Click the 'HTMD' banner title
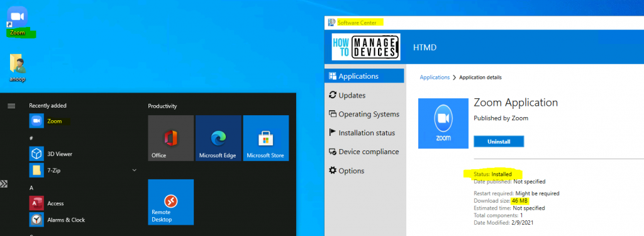The image size is (644, 236). click(x=425, y=48)
